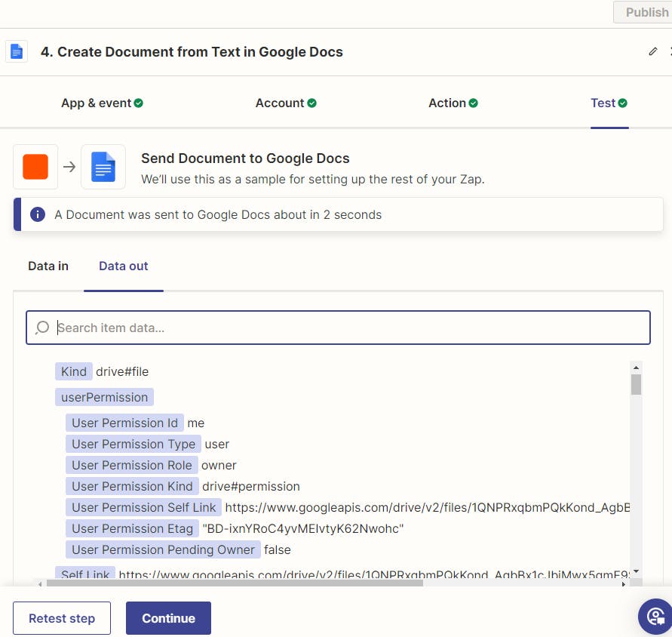Screen dimensions: 672x637
Task: Open the App & event tab
Action: click(102, 103)
